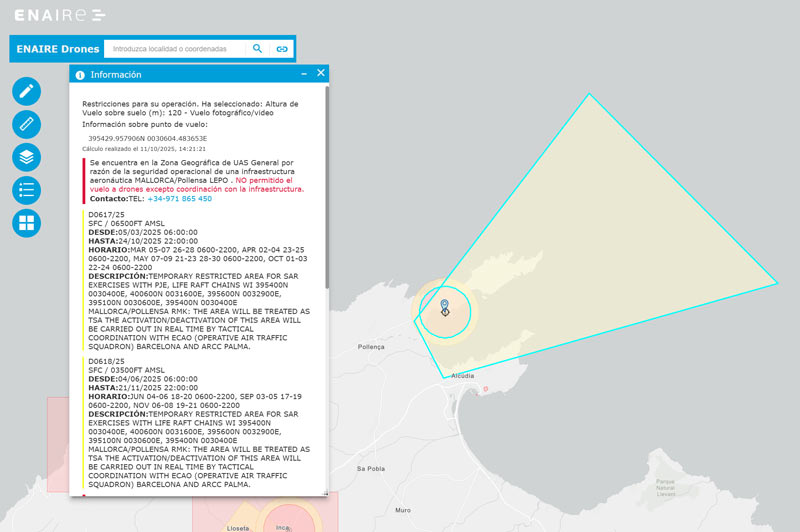Call contact phone +34-971 865 450
Viewport: 800px width, 532px height.
(179, 199)
